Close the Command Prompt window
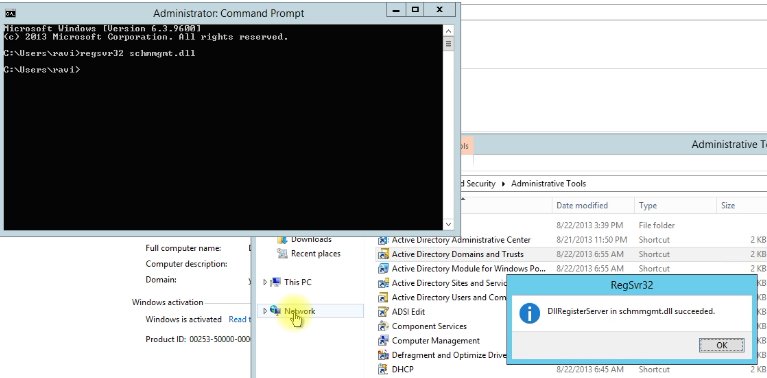 pyautogui.click(x=439, y=9)
